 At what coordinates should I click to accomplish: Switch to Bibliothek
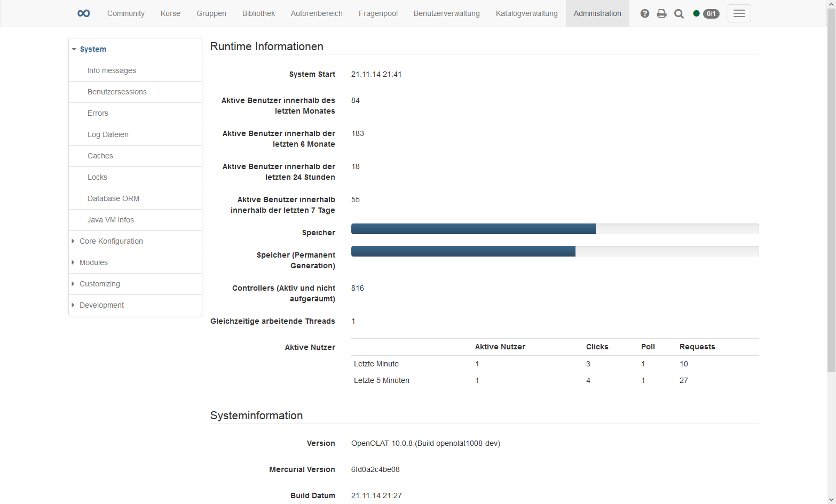click(258, 13)
